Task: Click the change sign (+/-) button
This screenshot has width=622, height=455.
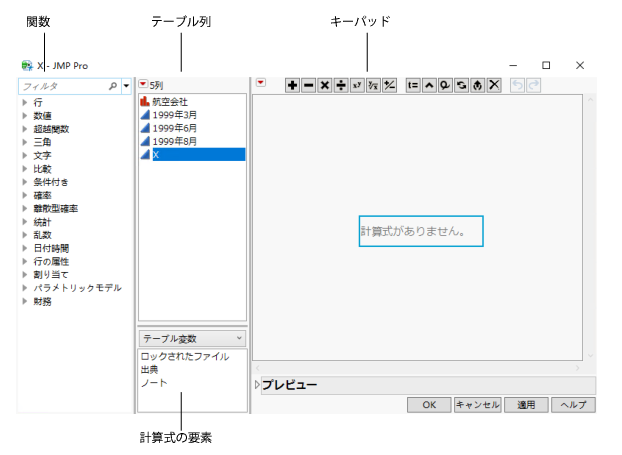Action: coord(388,86)
